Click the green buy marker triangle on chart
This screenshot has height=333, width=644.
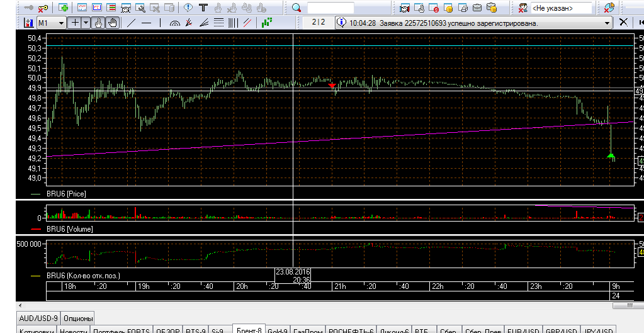point(611,155)
